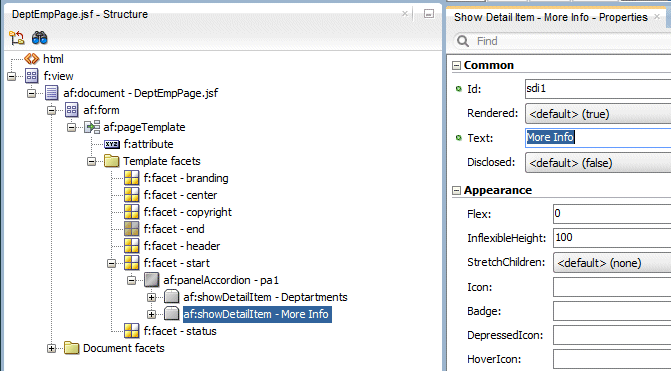
Task: Click the green dot beside Id
Action: tap(459, 89)
